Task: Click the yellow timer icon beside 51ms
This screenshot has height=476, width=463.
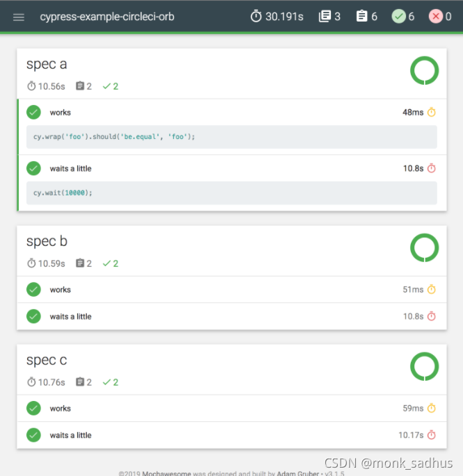Action: [432, 290]
